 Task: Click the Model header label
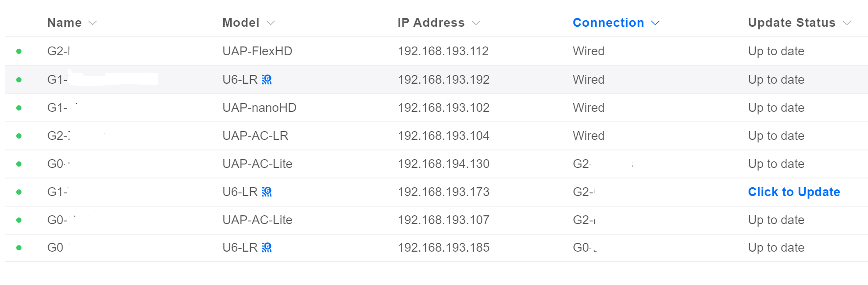[x=241, y=23]
